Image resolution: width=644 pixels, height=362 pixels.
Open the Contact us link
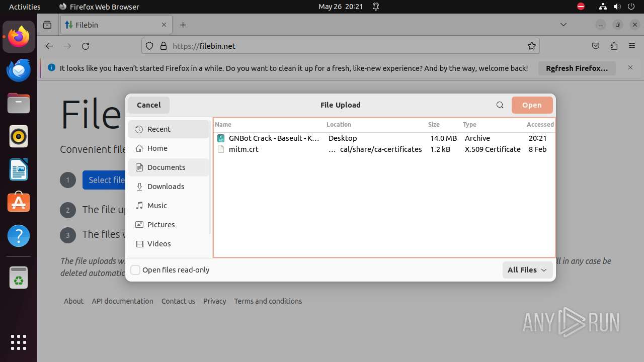click(178, 301)
